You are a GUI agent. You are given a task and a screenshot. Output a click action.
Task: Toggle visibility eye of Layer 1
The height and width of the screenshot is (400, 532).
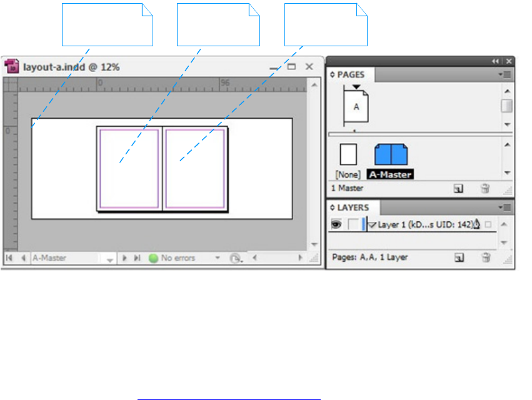336,224
